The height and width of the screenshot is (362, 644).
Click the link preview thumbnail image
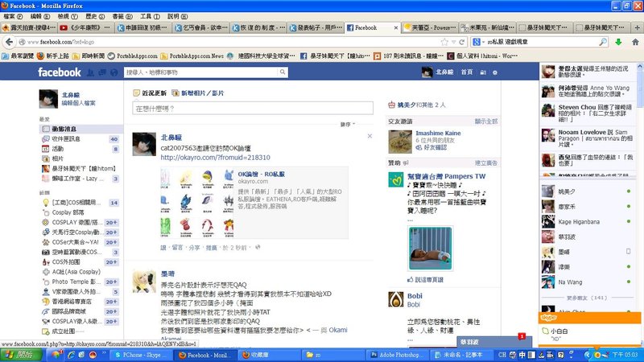click(x=196, y=203)
